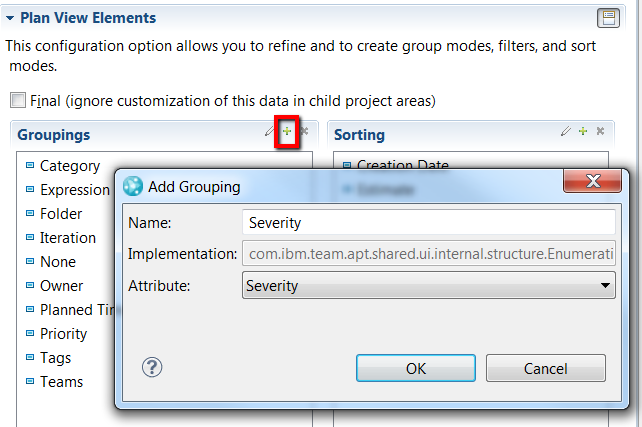
Task: Click the remove X icon in Groupings
Action: click(304, 131)
